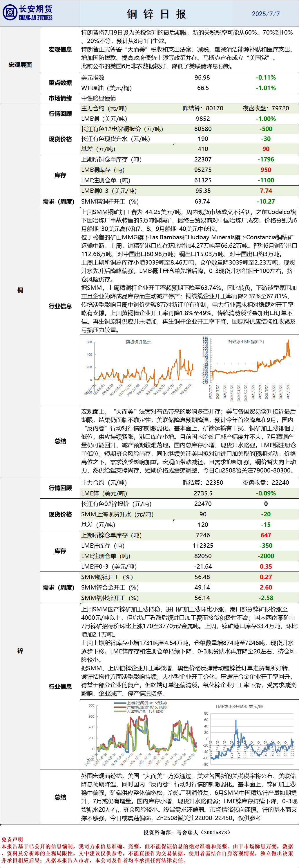299x868 pixels.
Task: Click copper 夜盘收盘：79720
Action: tap(266, 108)
